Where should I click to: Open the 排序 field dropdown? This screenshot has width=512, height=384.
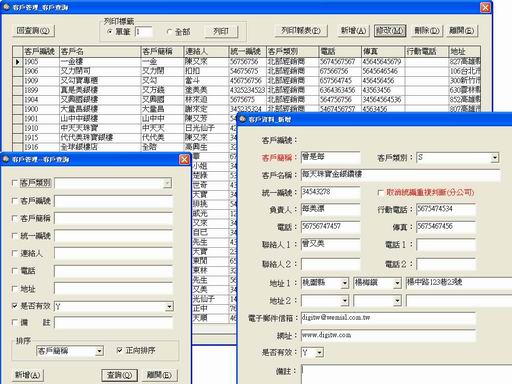(99, 351)
